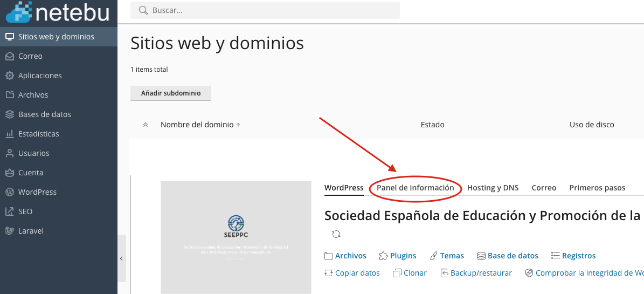Viewport: 644px width, 294px height.
Task: Click Comprobar la integridad link
Action: 590,273
